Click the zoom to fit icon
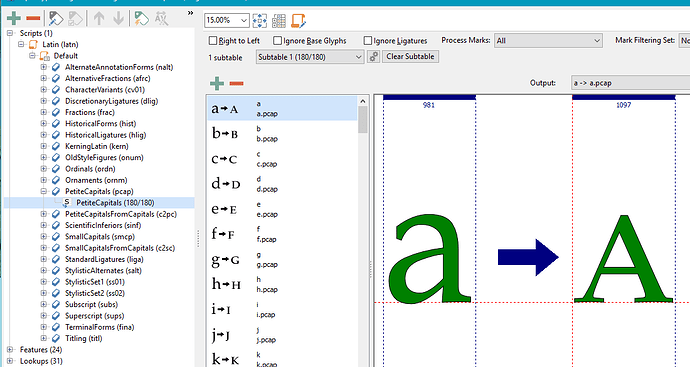The height and width of the screenshot is (367, 690). click(x=260, y=20)
